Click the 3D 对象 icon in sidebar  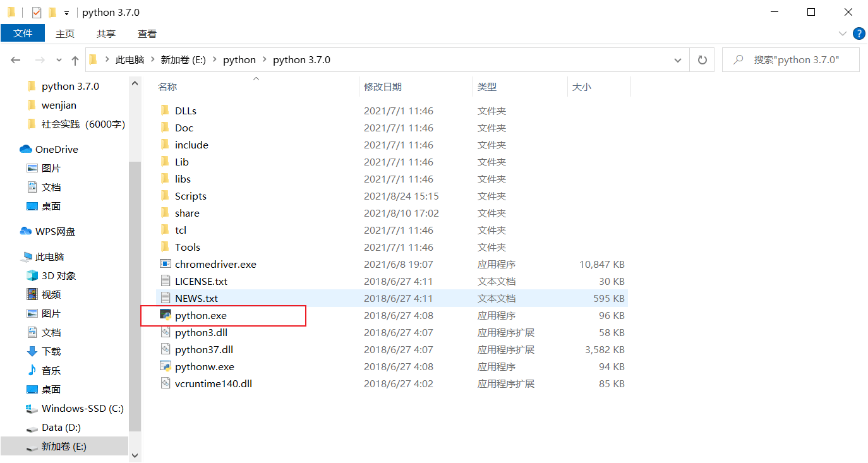(32, 275)
